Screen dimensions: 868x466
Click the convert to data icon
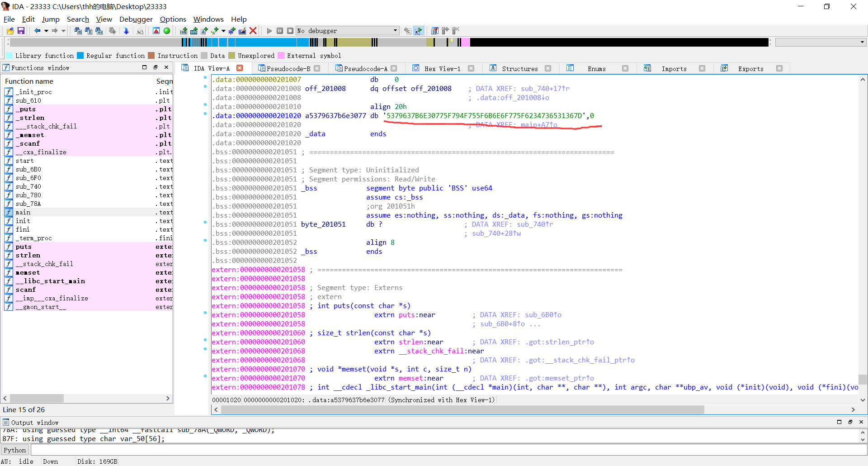point(194,31)
